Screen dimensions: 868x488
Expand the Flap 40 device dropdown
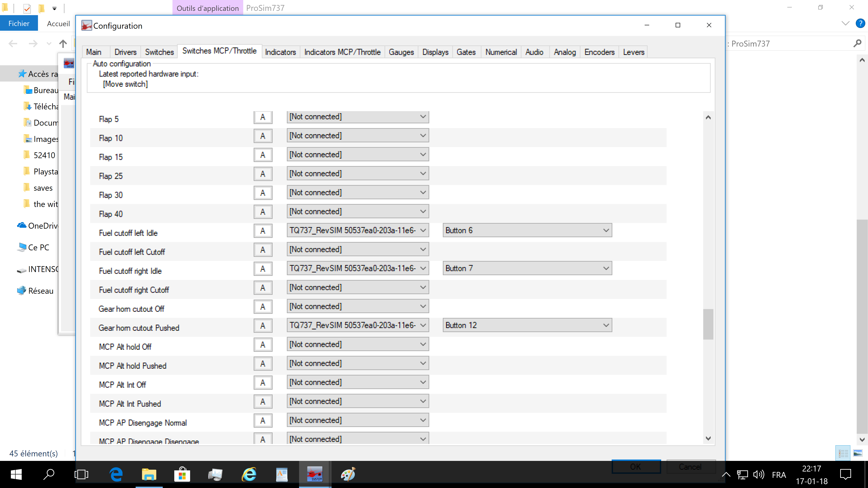coord(358,211)
